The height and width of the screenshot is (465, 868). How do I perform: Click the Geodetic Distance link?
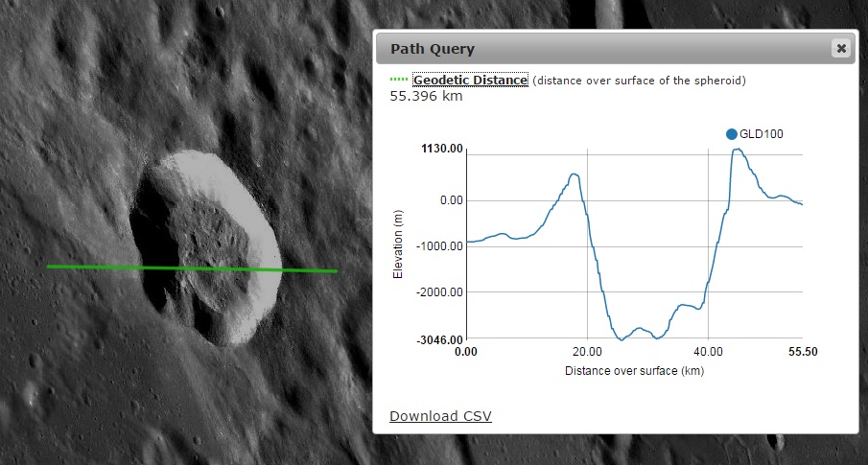(x=470, y=81)
